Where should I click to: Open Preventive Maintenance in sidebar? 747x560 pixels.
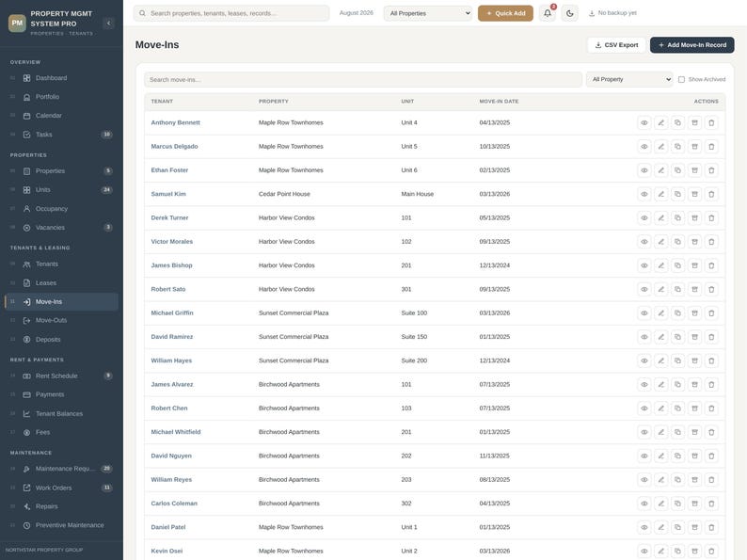pyautogui.click(x=61, y=525)
